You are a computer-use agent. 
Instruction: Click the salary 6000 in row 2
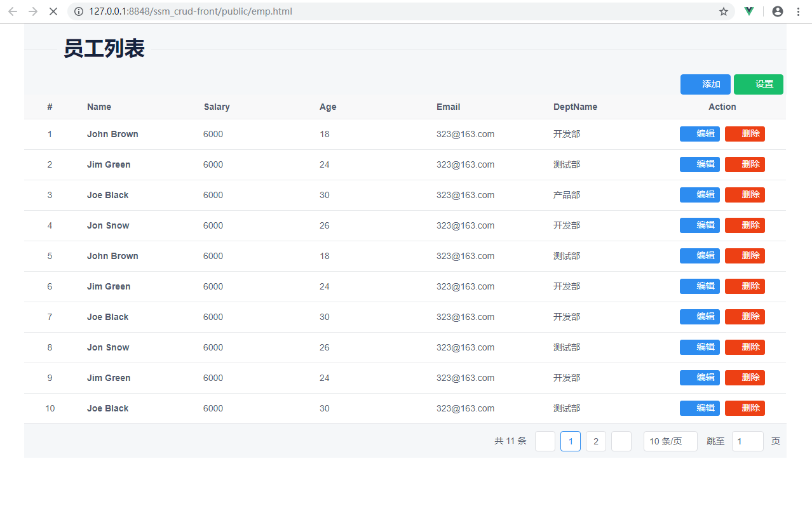(x=213, y=164)
